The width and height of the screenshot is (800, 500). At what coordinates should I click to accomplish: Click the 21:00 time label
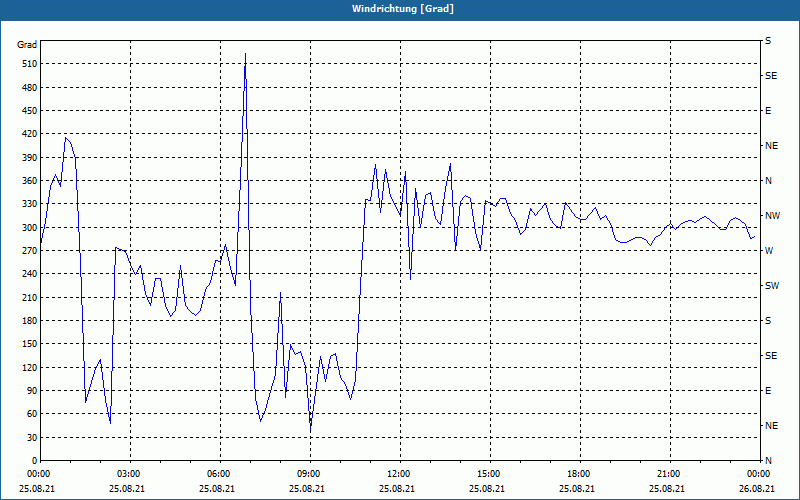click(670, 474)
